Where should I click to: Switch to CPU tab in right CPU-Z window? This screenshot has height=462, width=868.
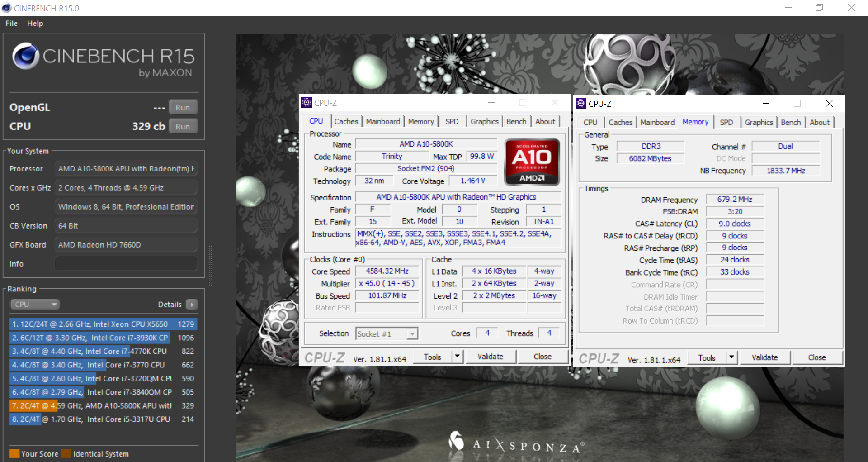(x=590, y=122)
